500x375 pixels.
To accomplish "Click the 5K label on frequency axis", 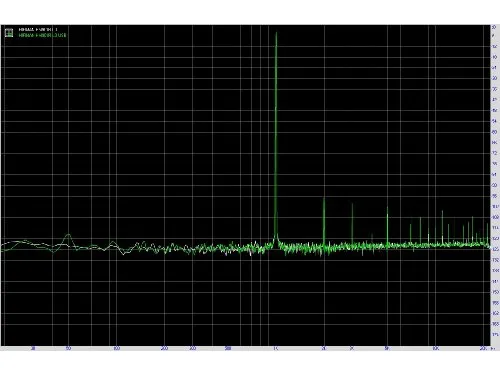I will point(387,349).
